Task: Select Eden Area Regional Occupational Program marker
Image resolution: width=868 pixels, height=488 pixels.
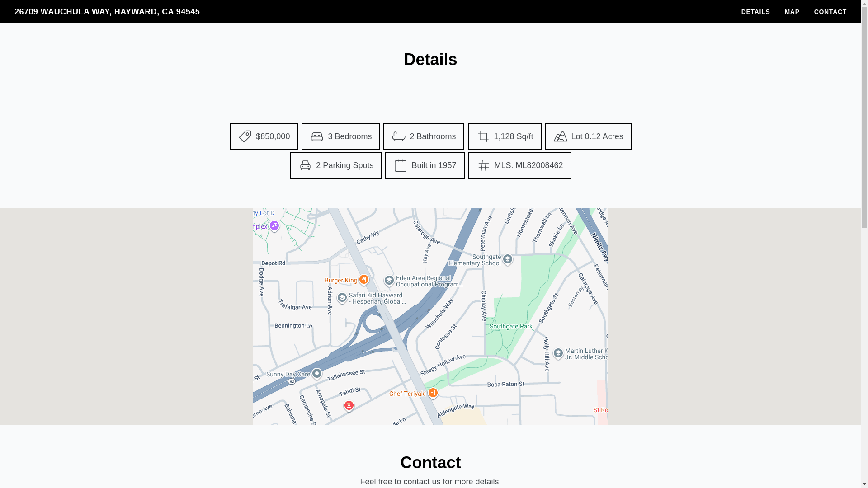Action: 389,281
